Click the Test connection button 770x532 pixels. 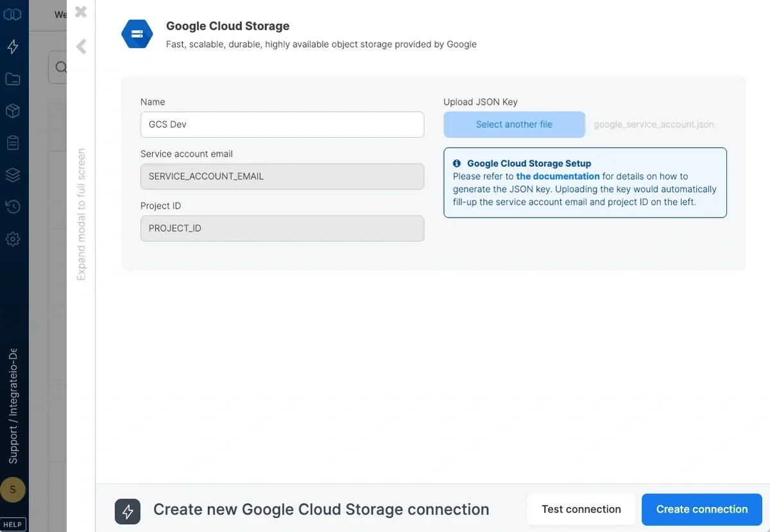tap(581, 509)
